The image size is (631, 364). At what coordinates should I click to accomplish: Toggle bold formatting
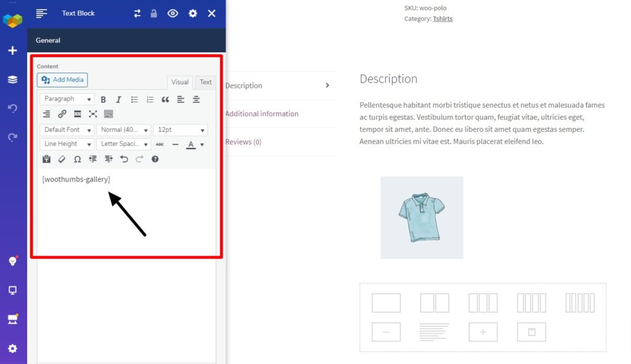coord(104,99)
